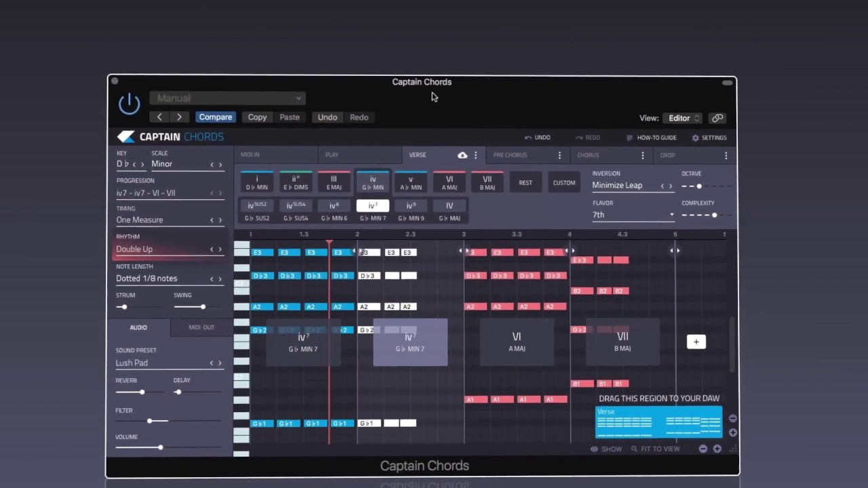Click the SHOW eye toggle
Screen dimensions: 868x488
tap(606, 449)
